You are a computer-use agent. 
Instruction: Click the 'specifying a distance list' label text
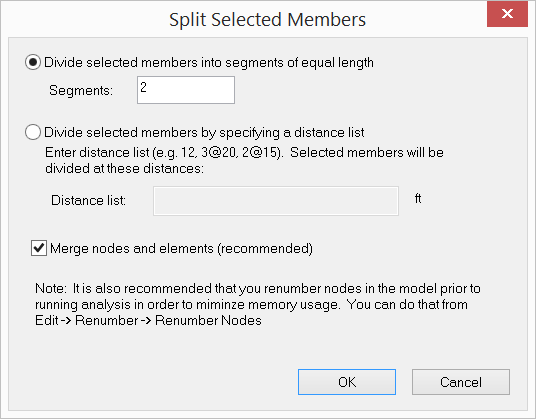292,133
